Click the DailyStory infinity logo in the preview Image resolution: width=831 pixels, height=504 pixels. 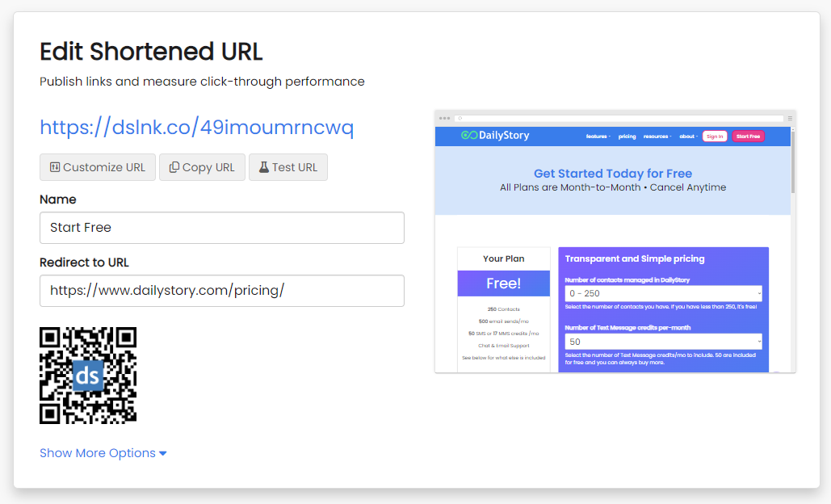[x=468, y=136]
